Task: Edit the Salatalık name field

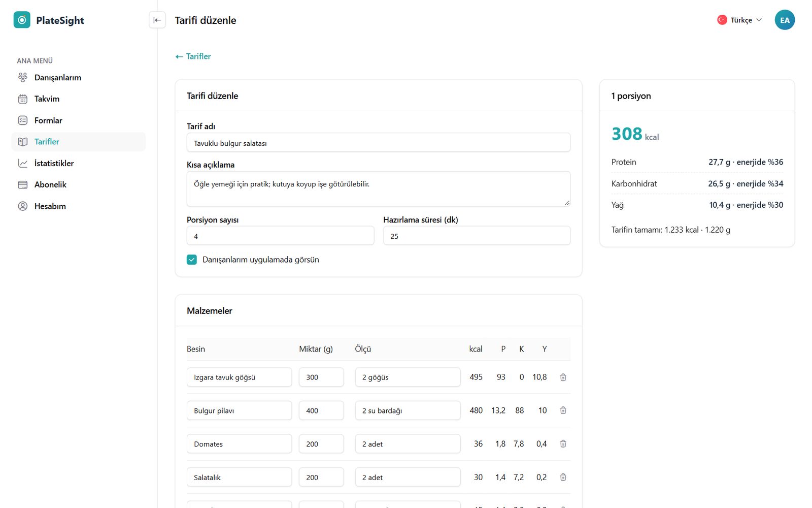Action: (x=239, y=477)
